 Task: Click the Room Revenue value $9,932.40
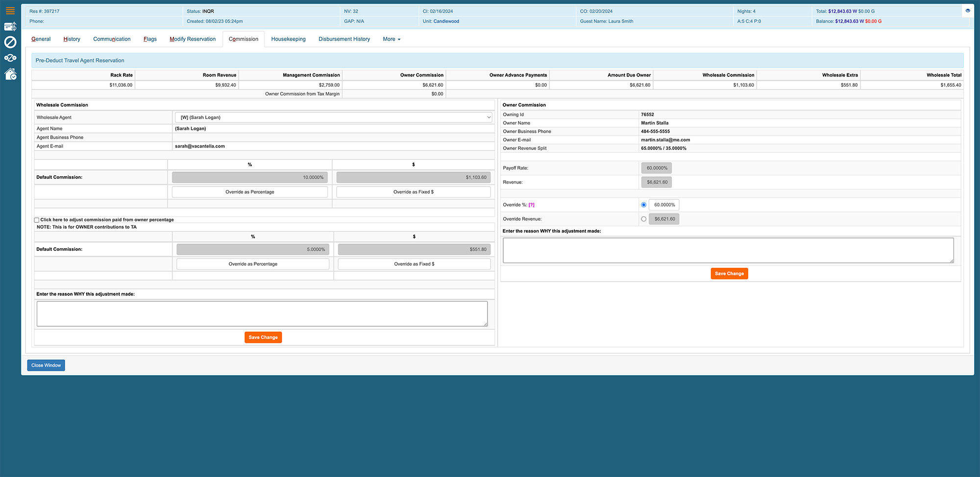pos(225,85)
